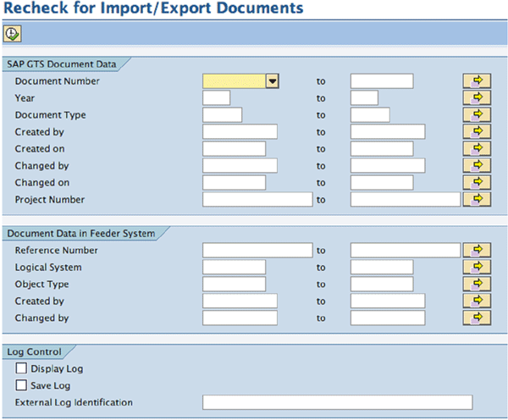Select the Log Control section header

click(34, 351)
